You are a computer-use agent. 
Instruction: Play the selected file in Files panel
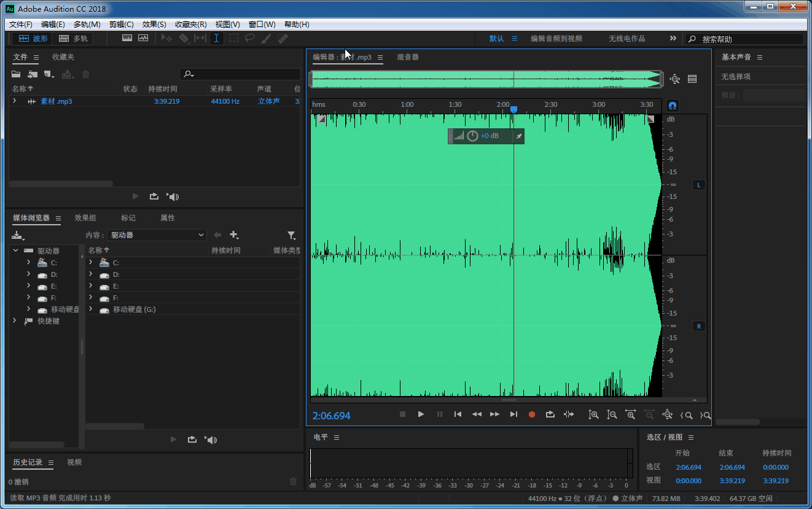136,196
